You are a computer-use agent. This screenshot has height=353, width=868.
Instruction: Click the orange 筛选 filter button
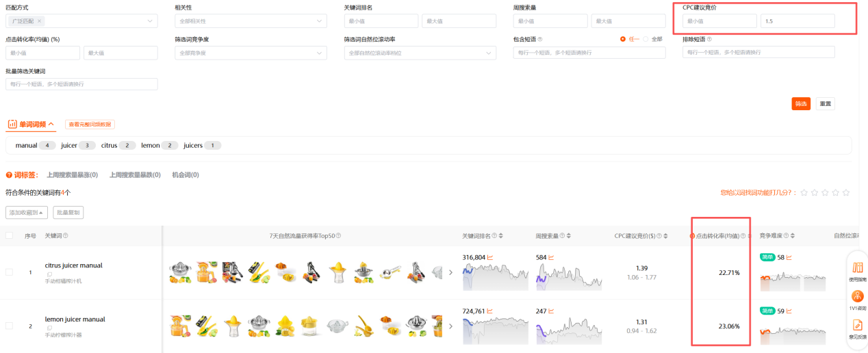(801, 104)
